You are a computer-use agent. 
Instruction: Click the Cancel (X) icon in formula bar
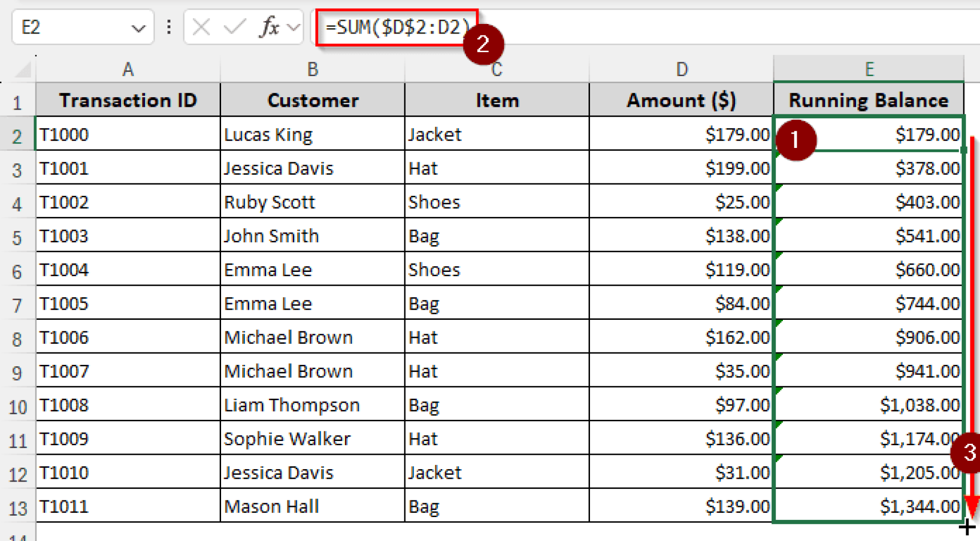click(x=201, y=27)
